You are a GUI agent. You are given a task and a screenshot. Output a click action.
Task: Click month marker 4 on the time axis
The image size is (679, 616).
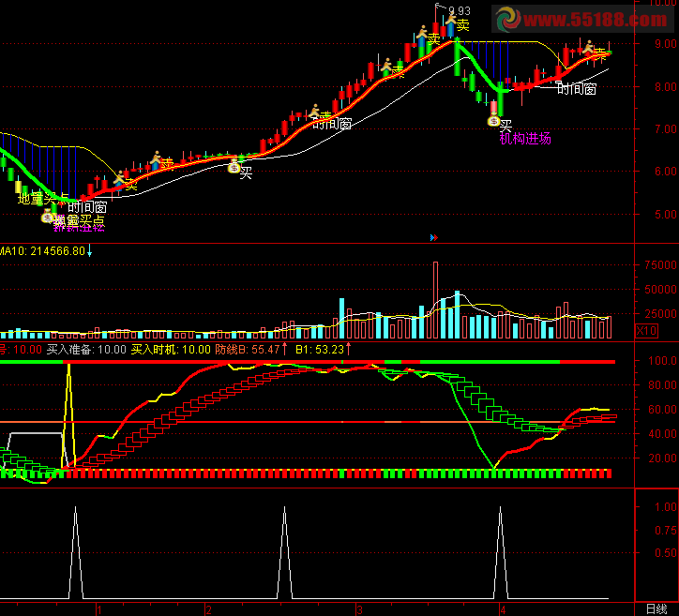[503, 610]
